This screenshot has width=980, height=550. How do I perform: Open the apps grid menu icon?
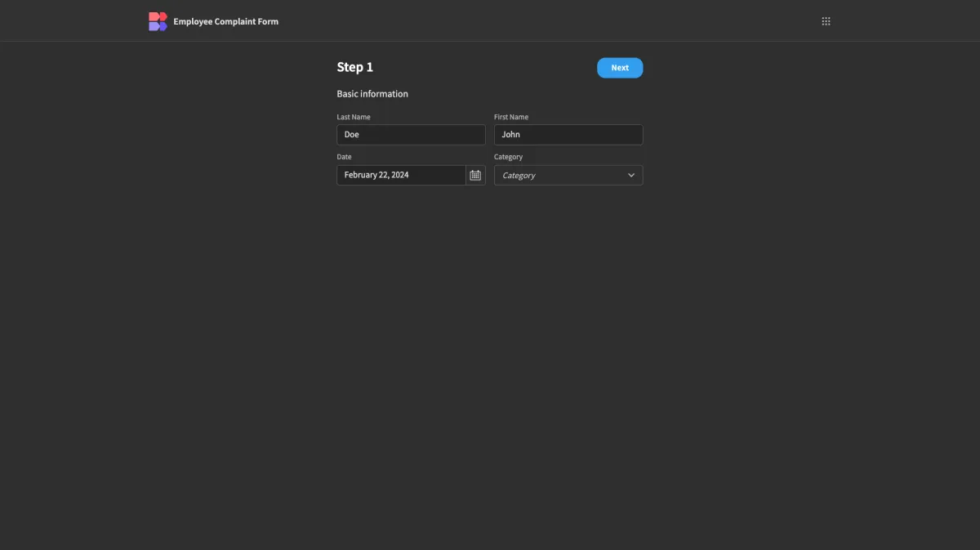coord(826,21)
